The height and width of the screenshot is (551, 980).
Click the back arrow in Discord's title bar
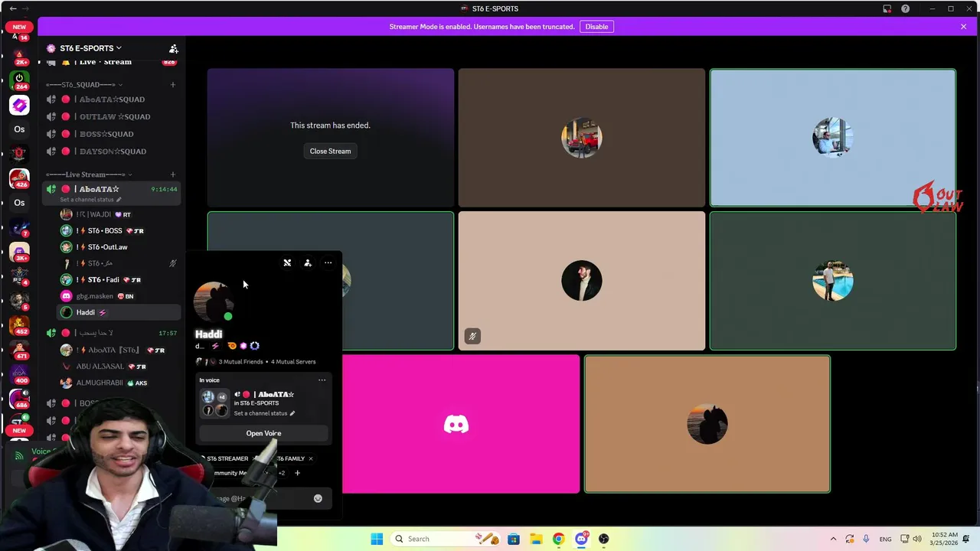coord(13,8)
